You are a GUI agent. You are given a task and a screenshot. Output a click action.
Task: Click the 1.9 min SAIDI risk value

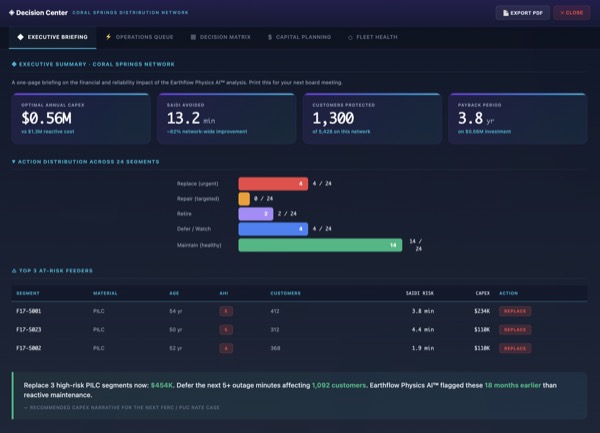tap(423, 348)
